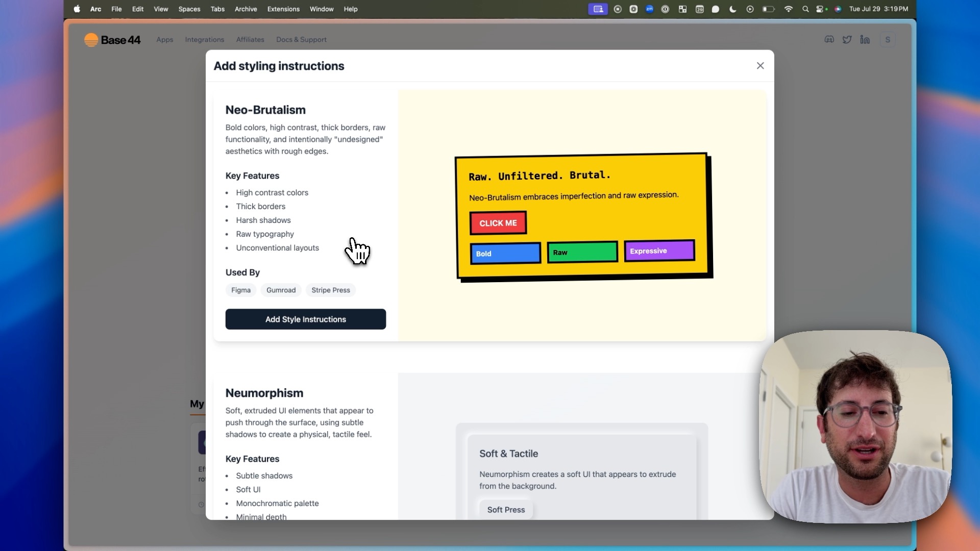Select the Gumroad tag
The image size is (980, 551).
(281, 290)
